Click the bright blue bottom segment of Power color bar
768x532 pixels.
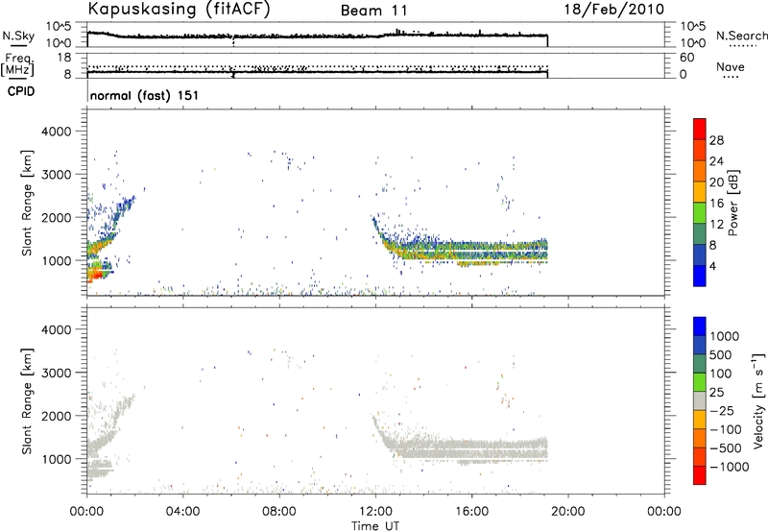coord(700,276)
